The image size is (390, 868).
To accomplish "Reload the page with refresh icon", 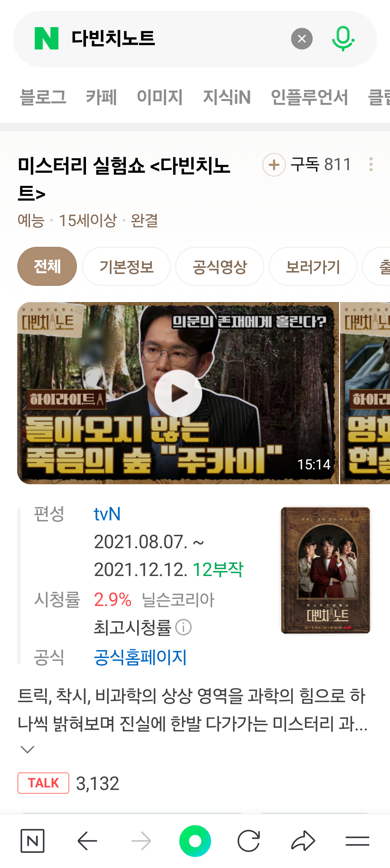I will tap(249, 841).
